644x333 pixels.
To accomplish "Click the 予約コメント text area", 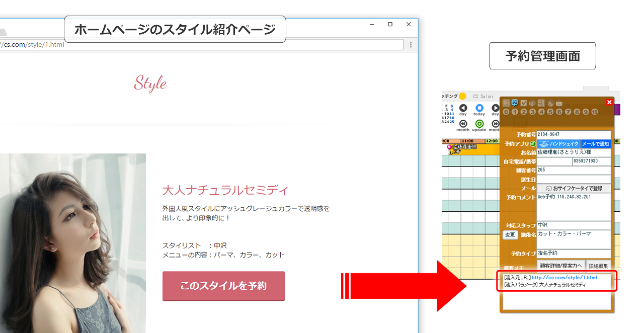I will click(x=574, y=207).
